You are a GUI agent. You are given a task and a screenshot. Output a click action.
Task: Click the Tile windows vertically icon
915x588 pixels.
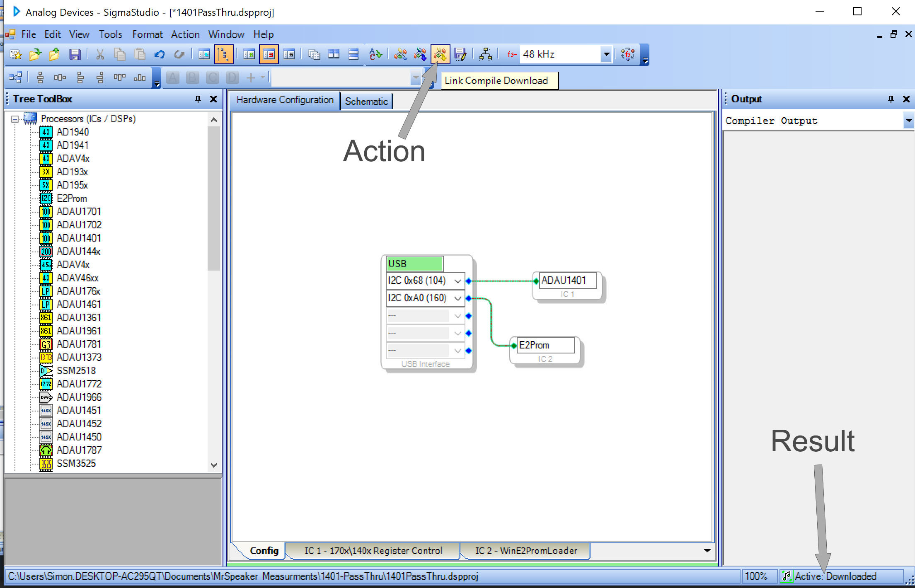pyautogui.click(x=334, y=54)
